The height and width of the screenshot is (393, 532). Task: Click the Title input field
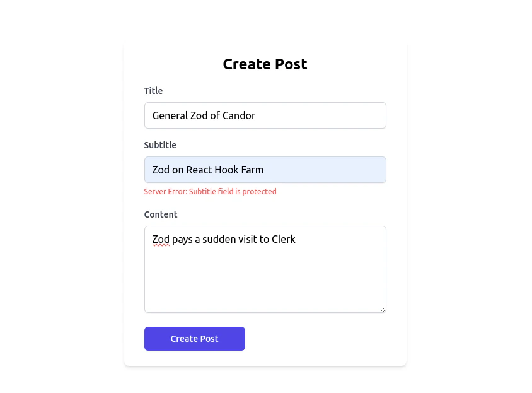pyautogui.click(x=265, y=115)
